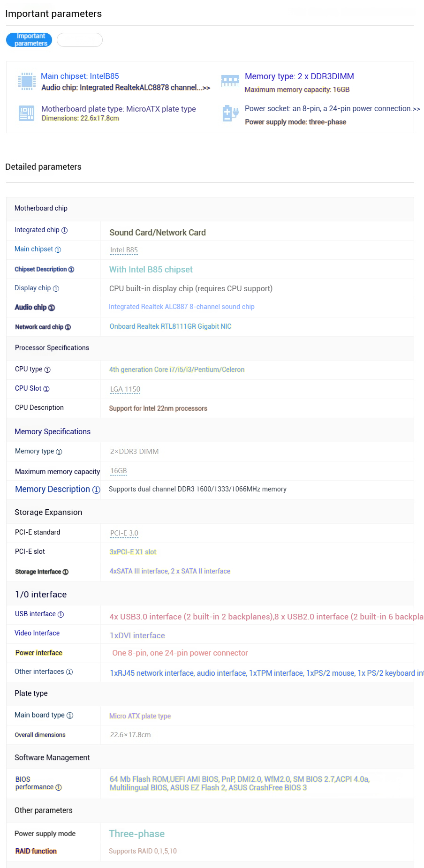Click the Maximum memory capacity: 16GB summary text
424x868 pixels.
coord(297,90)
